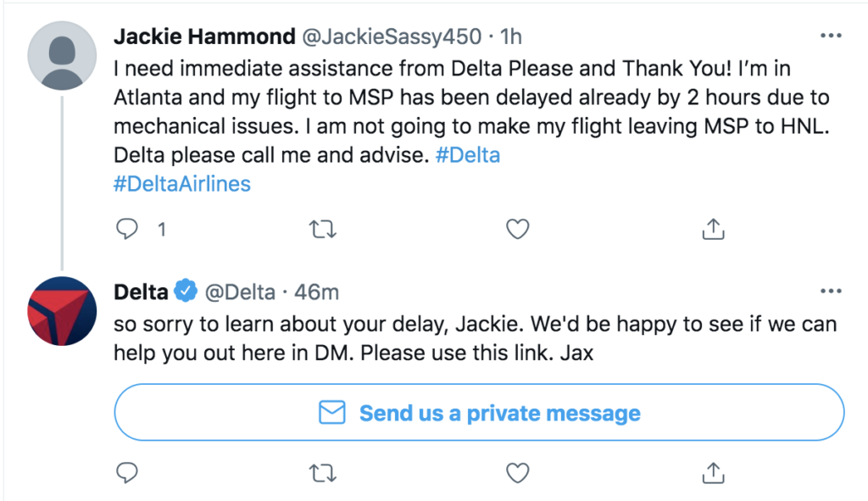Image resolution: width=868 pixels, height=501 pixels.
Task: Share Jackie's tweet via the share icon
Action: click(713, 229)
